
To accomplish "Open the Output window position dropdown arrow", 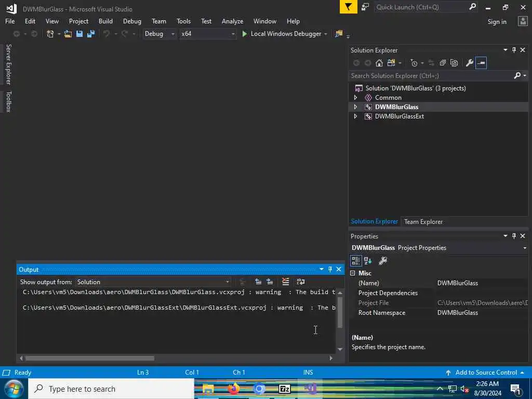I will [x=321, y=269].
